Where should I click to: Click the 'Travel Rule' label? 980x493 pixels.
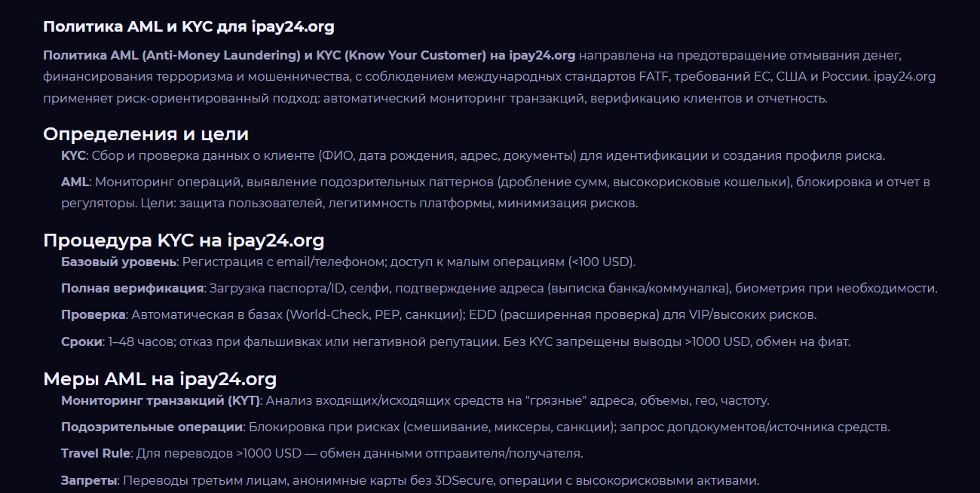point(96,454)
